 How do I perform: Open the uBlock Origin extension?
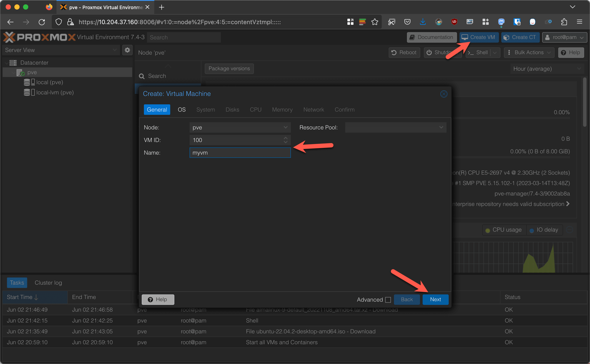coord(454,22)
